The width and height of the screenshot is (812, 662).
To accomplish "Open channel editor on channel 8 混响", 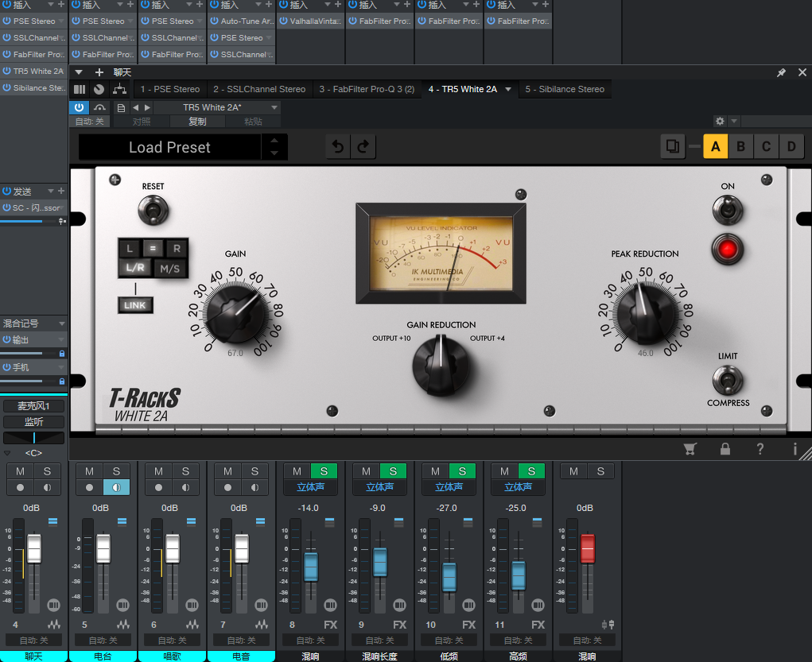I will pos(330,605).
